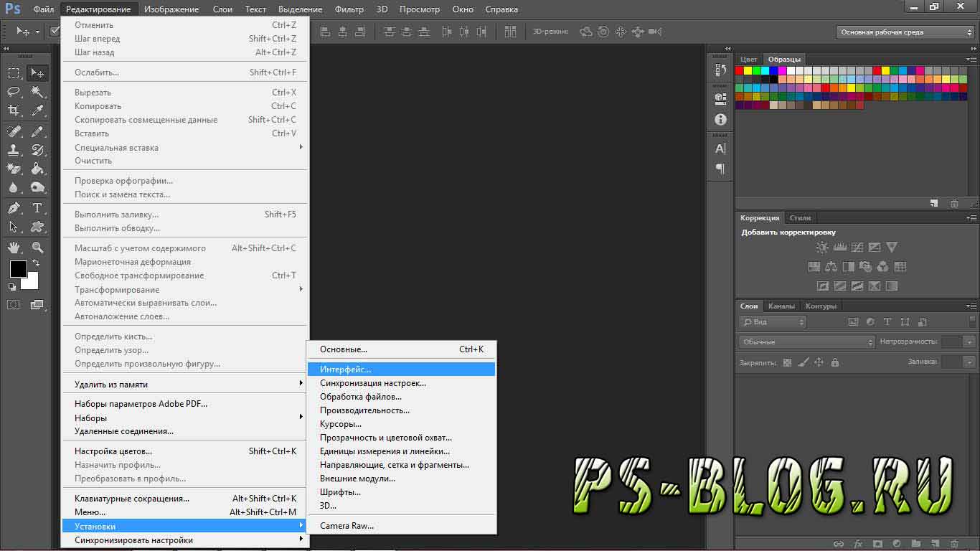Select the Magic Wand tool

(37, 92)
